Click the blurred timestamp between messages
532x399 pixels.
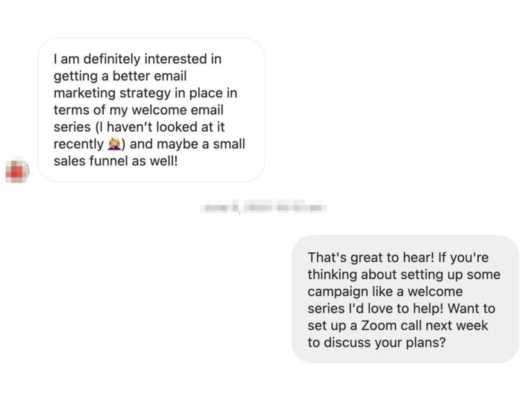point(263,207)
